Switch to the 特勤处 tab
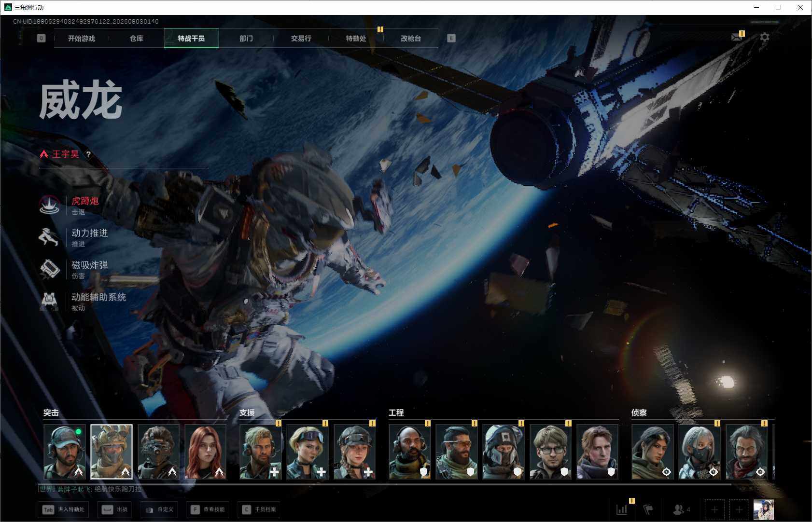The image size is (812, 522). (x=356, y=39)
